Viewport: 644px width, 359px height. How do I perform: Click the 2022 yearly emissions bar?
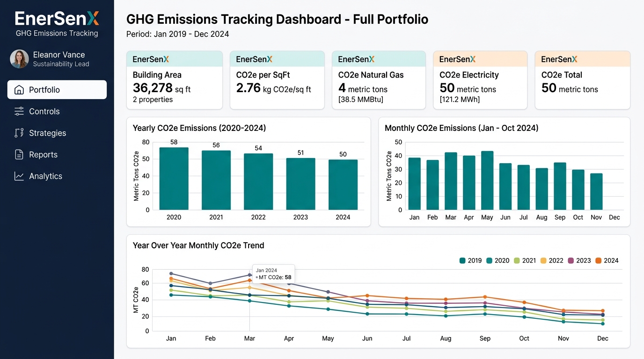tap(258, 181)
